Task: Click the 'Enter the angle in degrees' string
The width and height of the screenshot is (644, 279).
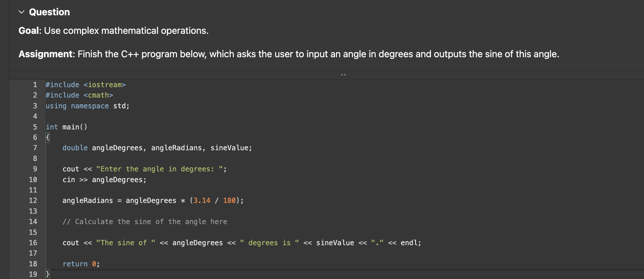Action: pyautogui.click(x=159, y=169)
